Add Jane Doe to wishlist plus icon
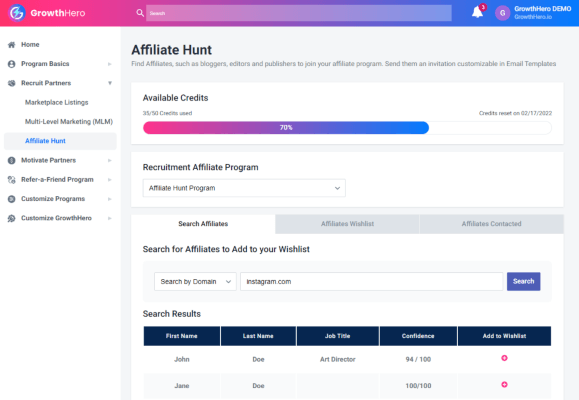The height and width of the screenshot is (400, 579). 504,384
